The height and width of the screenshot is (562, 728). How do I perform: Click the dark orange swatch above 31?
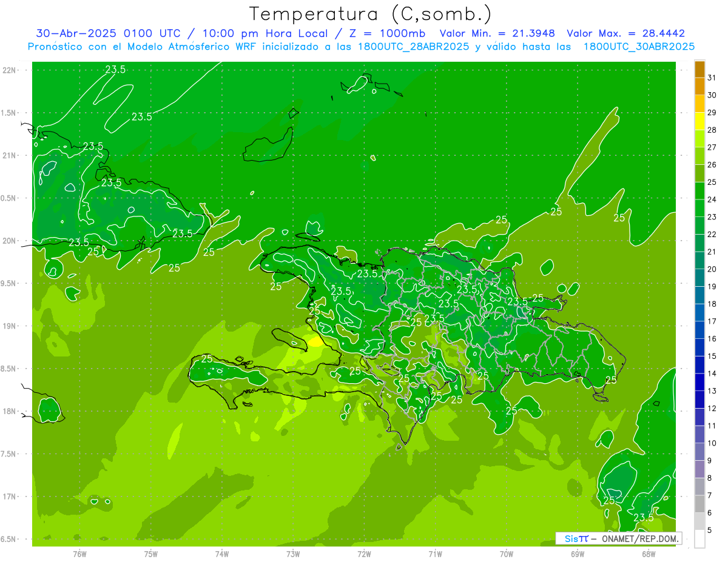(699, 69)
